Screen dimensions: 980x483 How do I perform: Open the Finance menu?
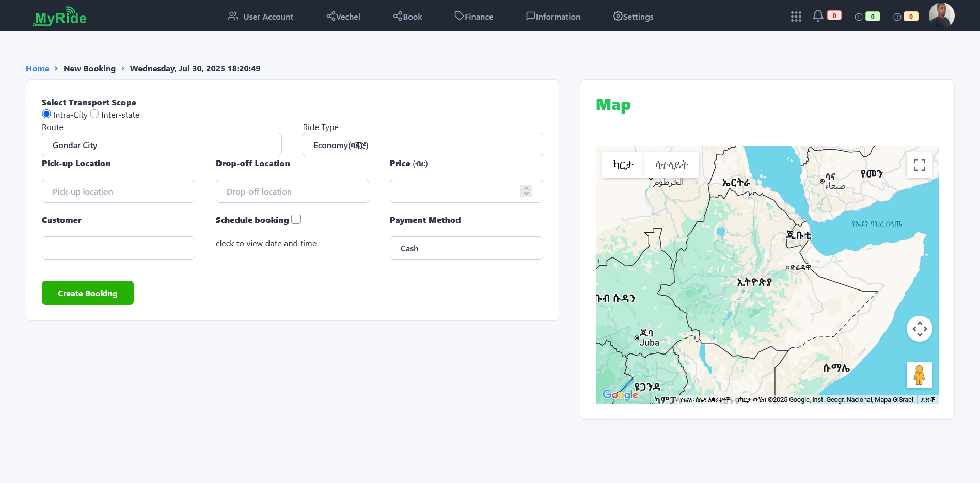pos(473,17)
